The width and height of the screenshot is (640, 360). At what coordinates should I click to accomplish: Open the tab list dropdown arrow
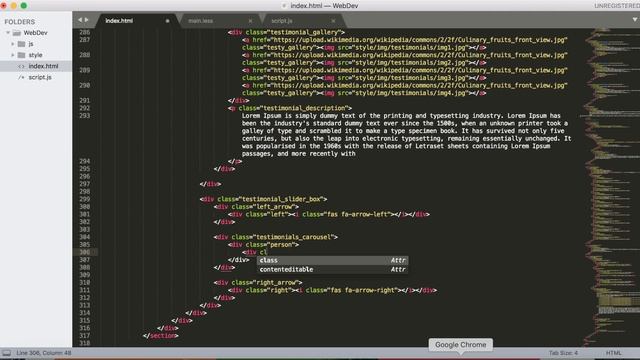click(635, 20)
